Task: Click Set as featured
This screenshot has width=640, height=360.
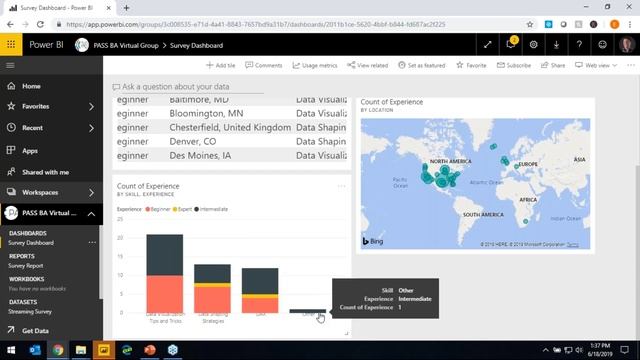Action: click(x=422, y=65)
